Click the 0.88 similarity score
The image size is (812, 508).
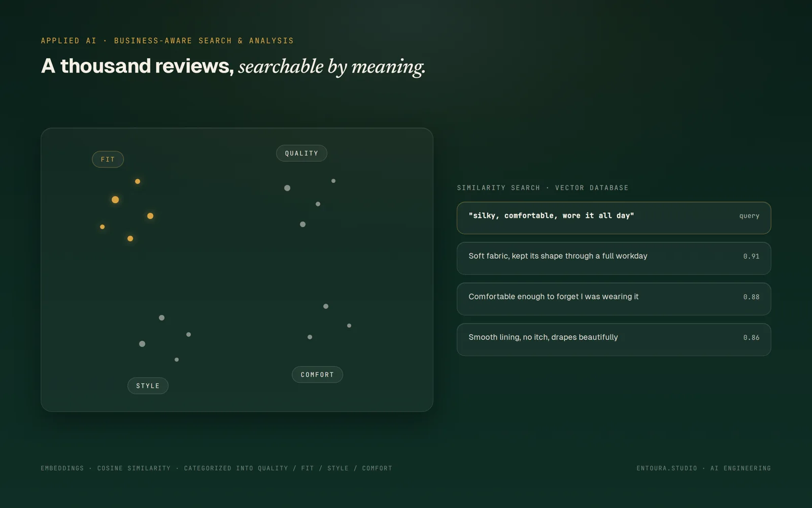pyautogui.click(x=751, y=297)
